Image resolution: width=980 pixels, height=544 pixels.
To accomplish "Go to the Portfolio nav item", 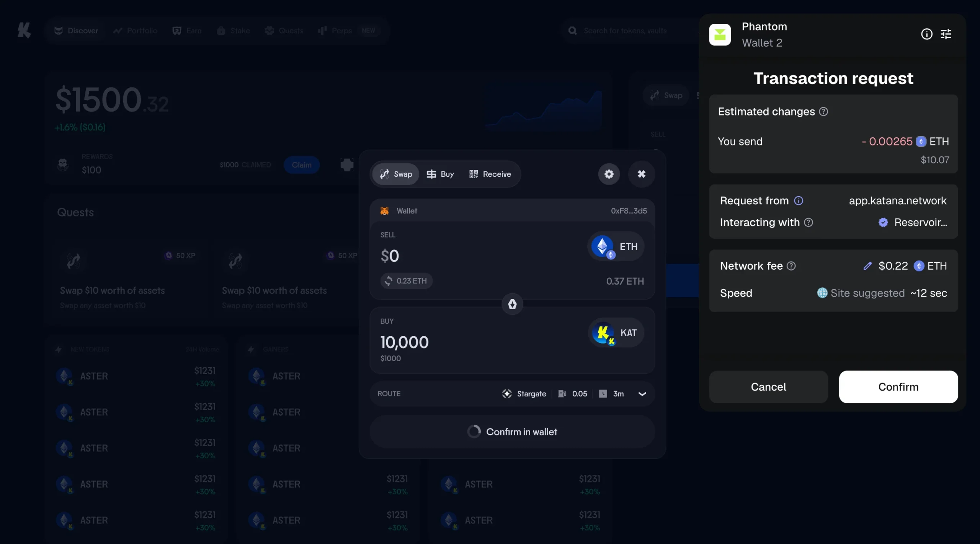I will pos(135,31).
